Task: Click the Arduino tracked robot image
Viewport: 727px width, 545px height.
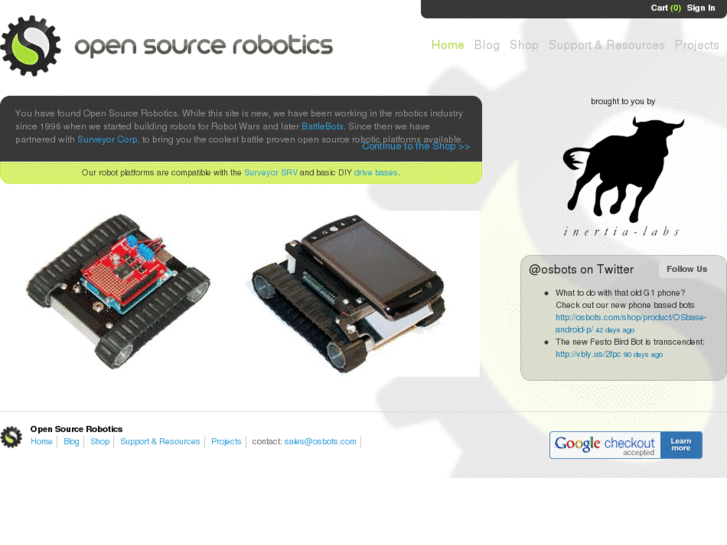Action: (x=118, y=291)
